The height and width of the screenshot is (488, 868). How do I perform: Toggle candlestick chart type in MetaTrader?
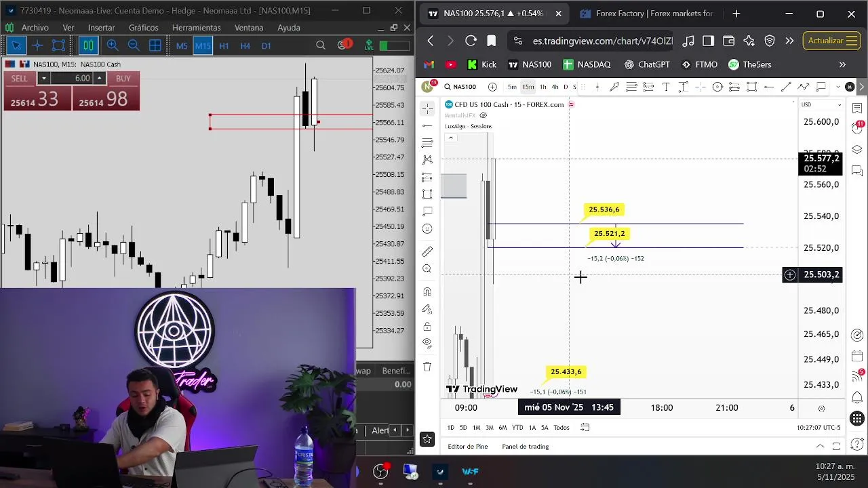click(89, 45)
